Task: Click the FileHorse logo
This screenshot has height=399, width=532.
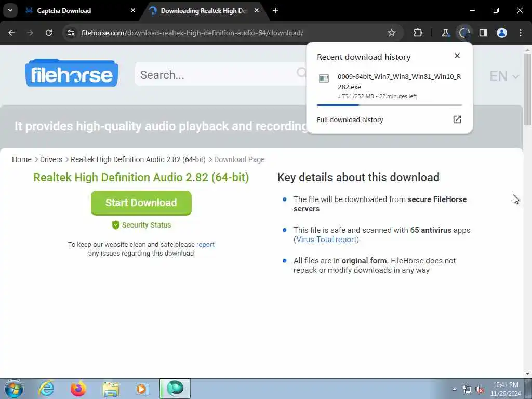Action: tap(72, 73)
